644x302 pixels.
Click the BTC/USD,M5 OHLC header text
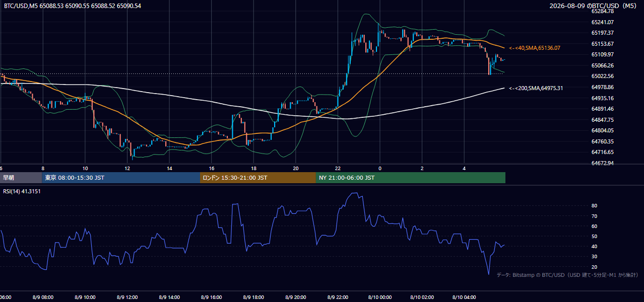click(73, 6)
